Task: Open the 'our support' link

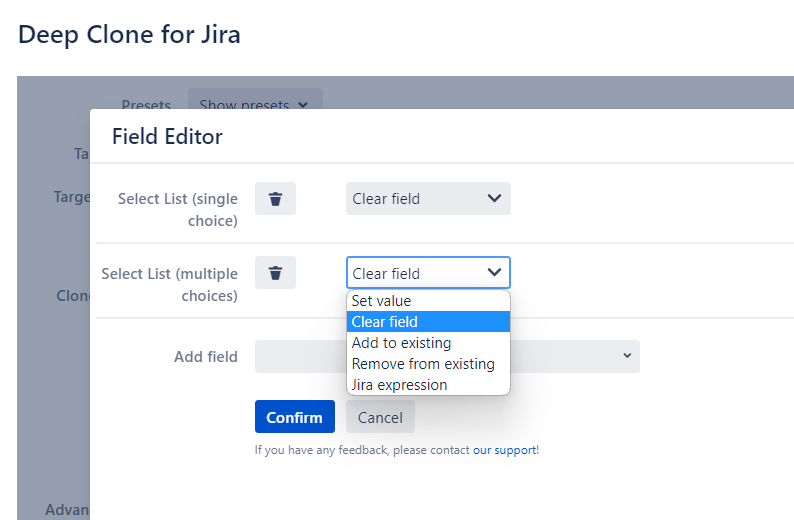Action: 504,450
